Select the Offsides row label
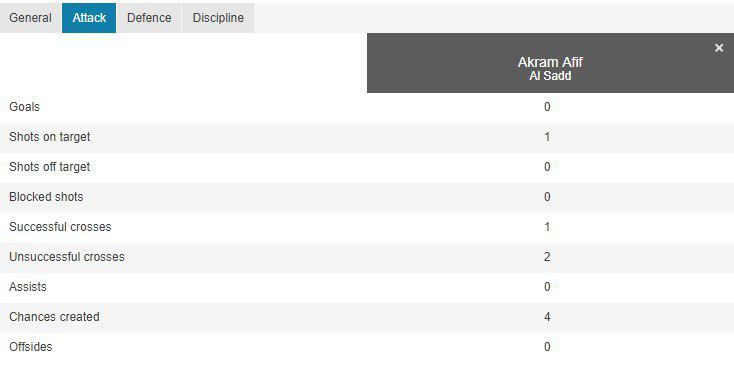This screenshot has width=734, height=370. coord(30,347)
